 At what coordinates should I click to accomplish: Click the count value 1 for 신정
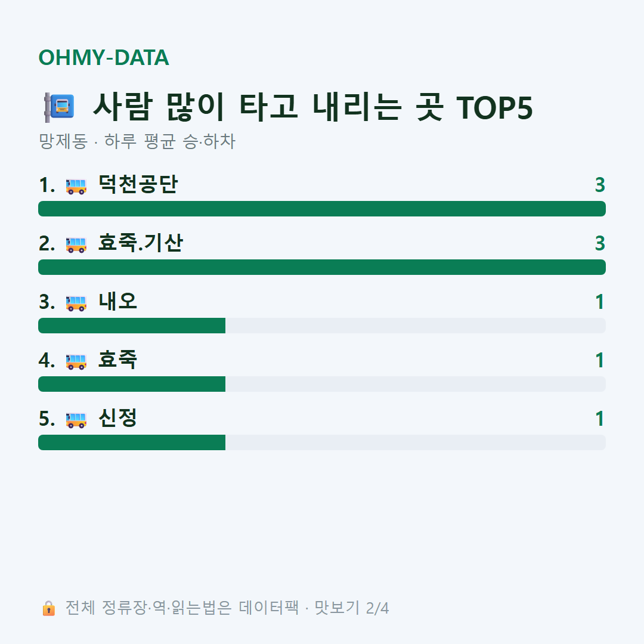[x=600, y=419]
